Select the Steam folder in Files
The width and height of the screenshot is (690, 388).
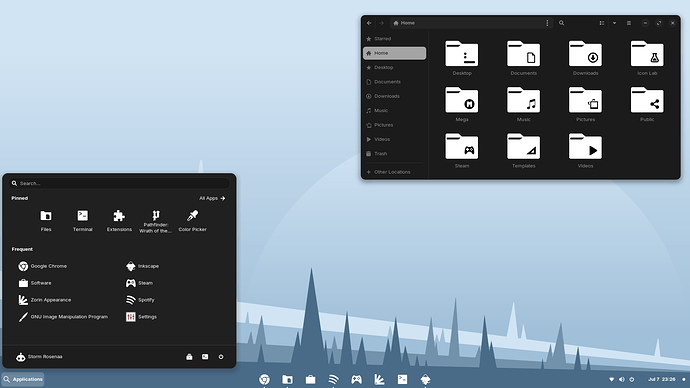(462, 151)
